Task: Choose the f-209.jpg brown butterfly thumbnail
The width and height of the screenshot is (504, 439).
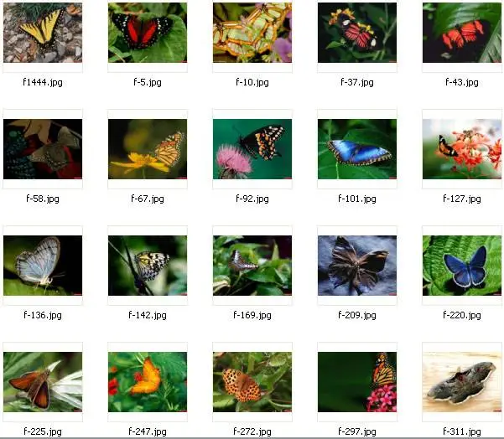Action: pyautogui.click(x=357, y=266)
